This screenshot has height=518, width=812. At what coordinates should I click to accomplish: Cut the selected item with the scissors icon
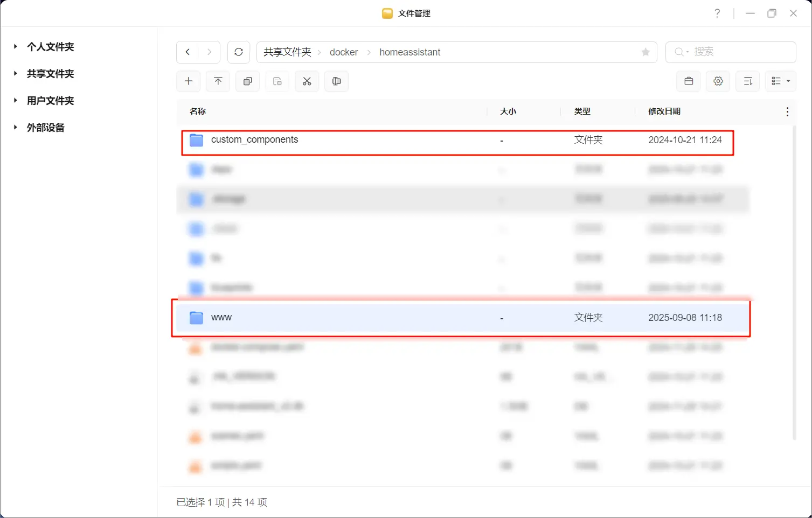click(307, 81)
